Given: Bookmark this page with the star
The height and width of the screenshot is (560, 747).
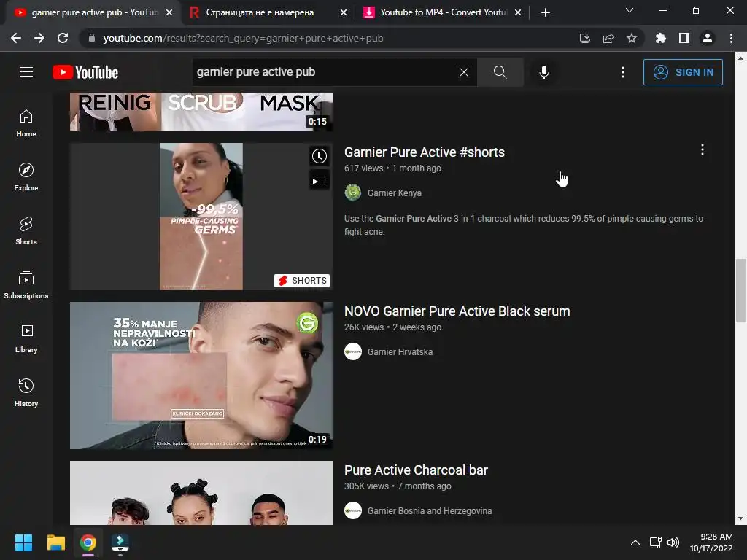Looking at the screenshot, I should 632,38.
